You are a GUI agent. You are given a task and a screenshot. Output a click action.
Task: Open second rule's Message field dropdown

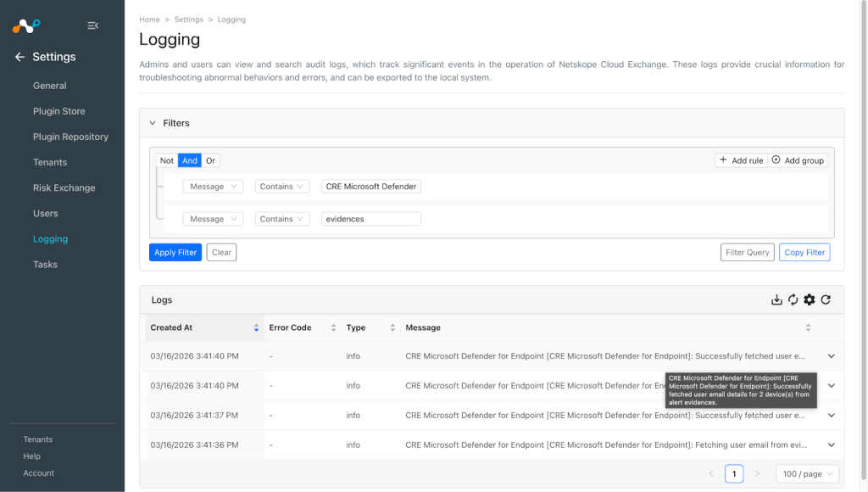point(213,219)
